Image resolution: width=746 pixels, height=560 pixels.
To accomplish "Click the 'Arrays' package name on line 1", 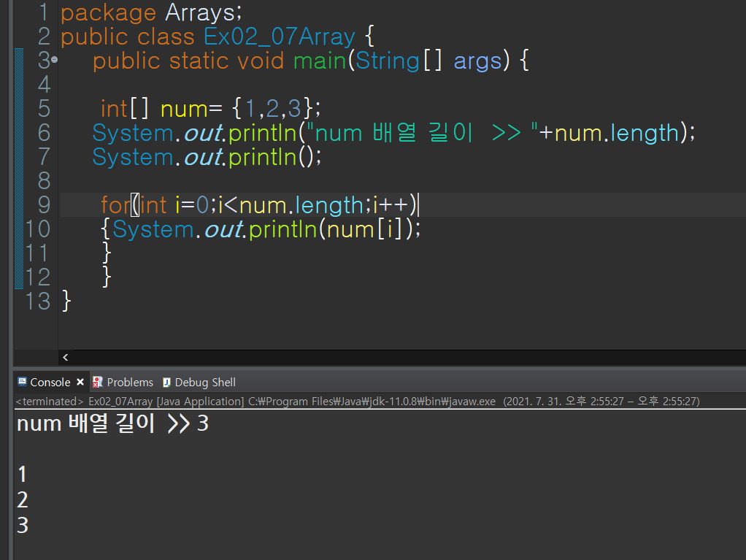I will click(x=200, y=13).
